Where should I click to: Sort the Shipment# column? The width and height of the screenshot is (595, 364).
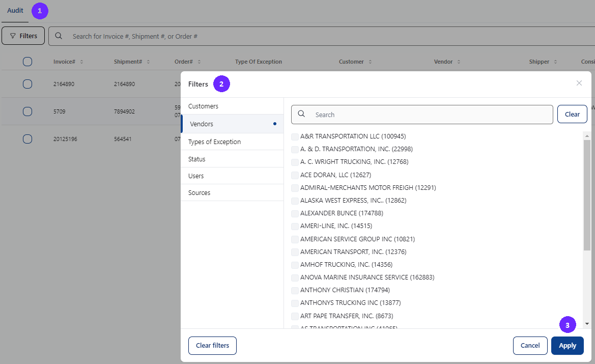[x=148, y=61]
